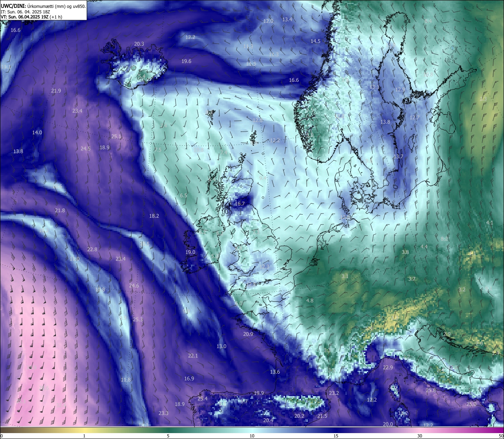Click the 24.6 value on the map

click(x=134, y=286)
